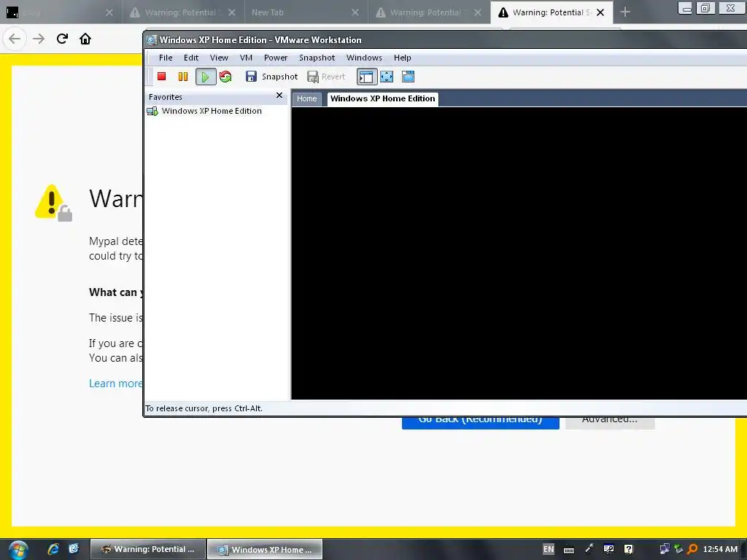The image size is (747, 560).
Task: Open the Windows menu in VMware
Action: pyautogui.click(x=364, y=58)
